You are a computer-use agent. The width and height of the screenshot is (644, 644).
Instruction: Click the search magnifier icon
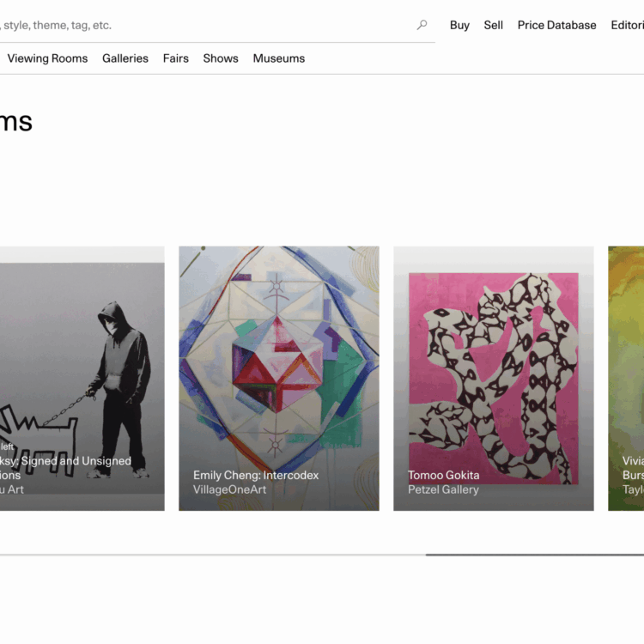(x=422, y=25)
